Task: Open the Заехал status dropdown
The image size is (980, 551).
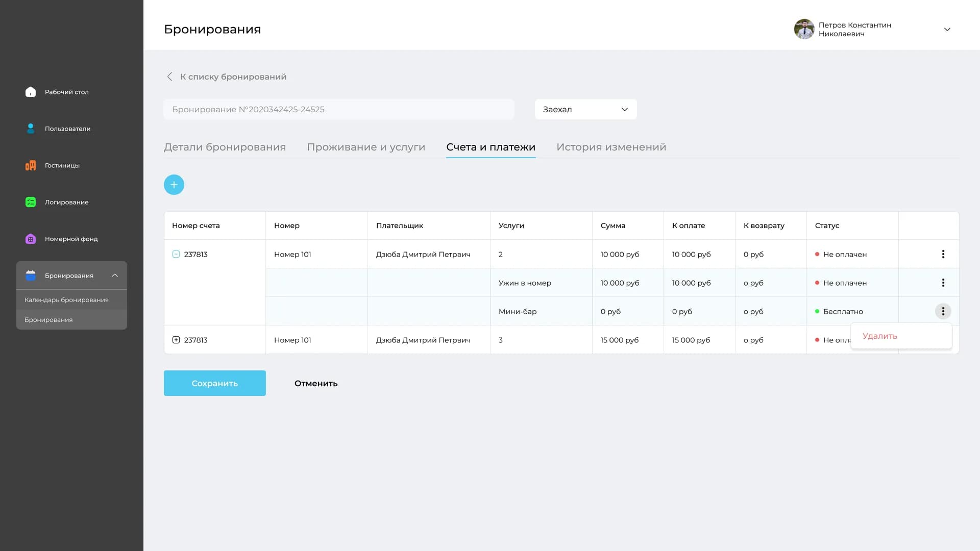Action: (x=585, y=109)
